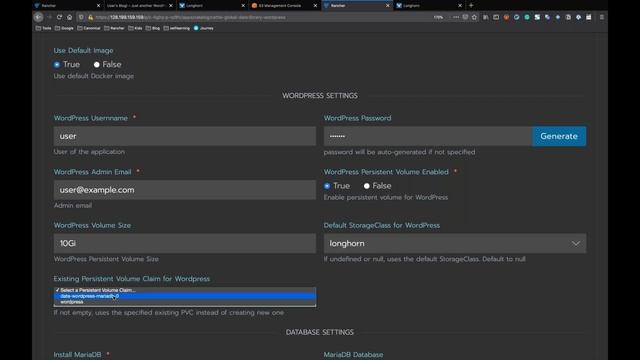Set Use Default Image to True
The width and height of the screenshot is (640, 360).
(57, 64)
